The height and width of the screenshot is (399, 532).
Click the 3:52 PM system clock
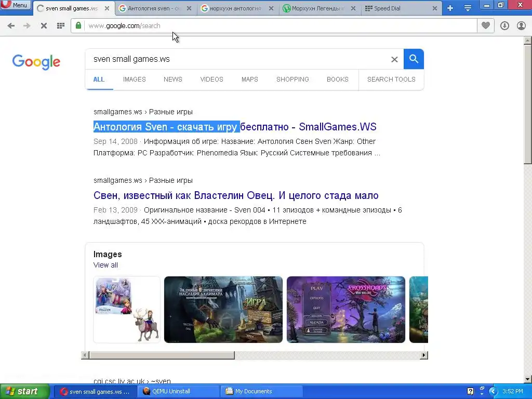pos(513,392)
